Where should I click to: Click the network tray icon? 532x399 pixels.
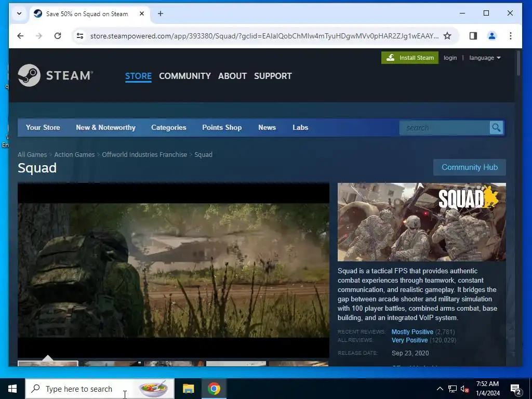click(x=453, y=389)
